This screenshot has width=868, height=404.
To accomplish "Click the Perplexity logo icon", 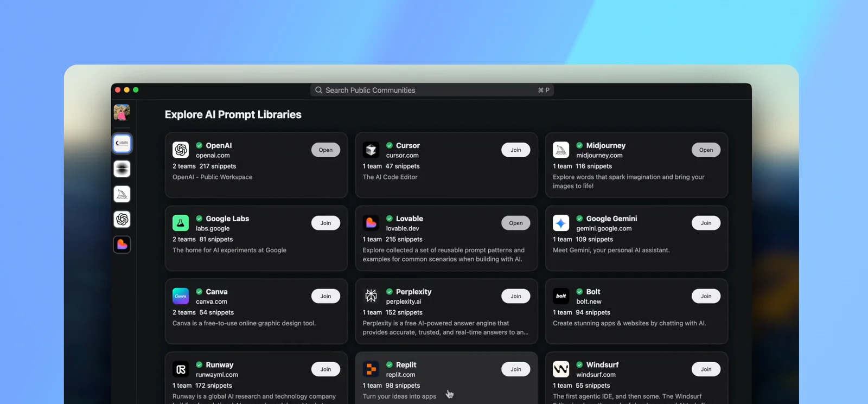I will click(x=371, y=296).
